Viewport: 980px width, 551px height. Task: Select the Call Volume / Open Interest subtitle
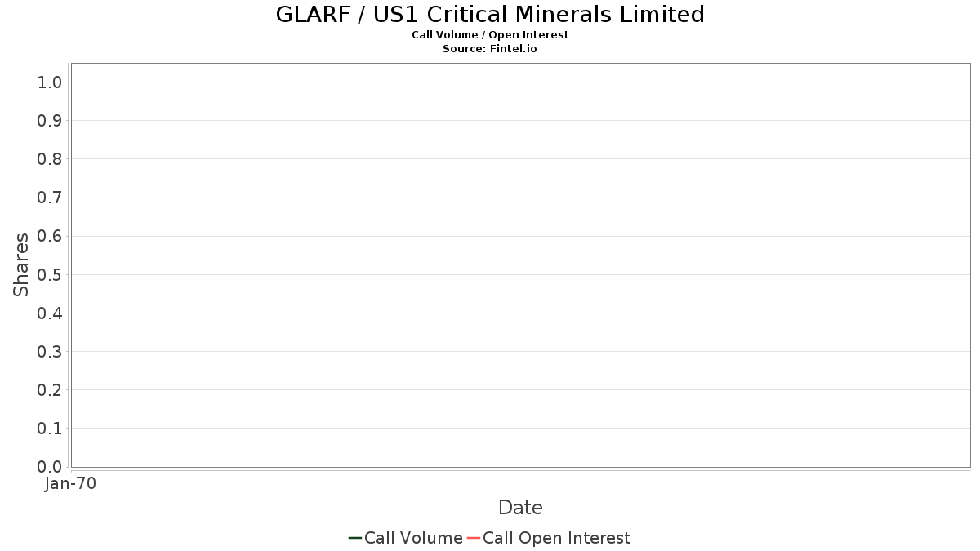pyautogui.click(x=490, y=35)
